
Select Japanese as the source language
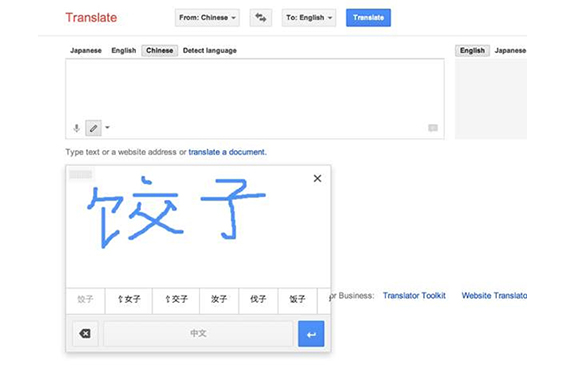[x=86, y=50]
